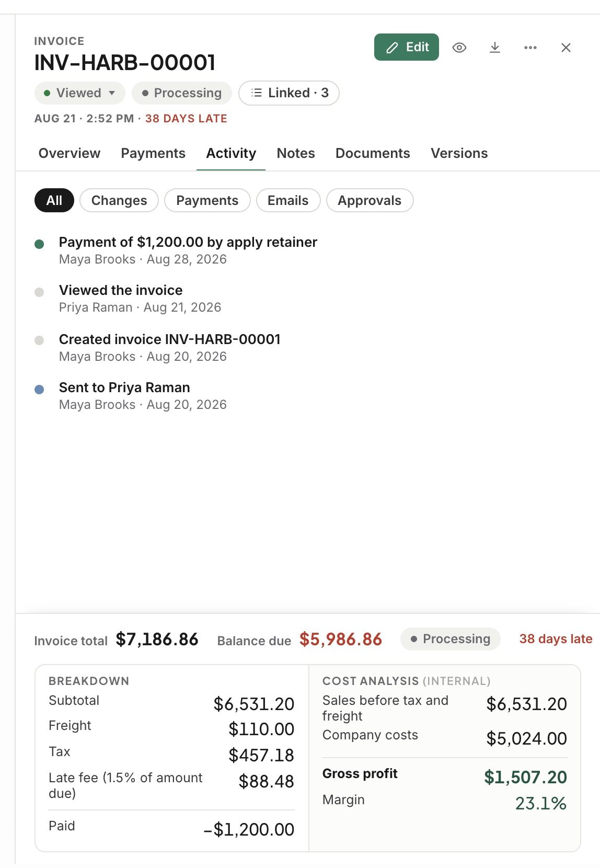The image size is (600, 868).
Task: Filter activity by Emails
Action: pos(288,200)
